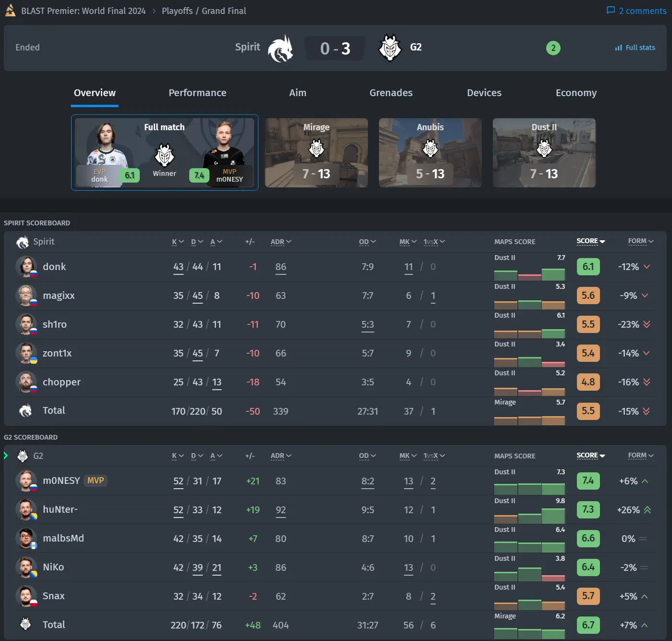
Task: Sort Spirit scoreboard by kills column
Action: 178,242
